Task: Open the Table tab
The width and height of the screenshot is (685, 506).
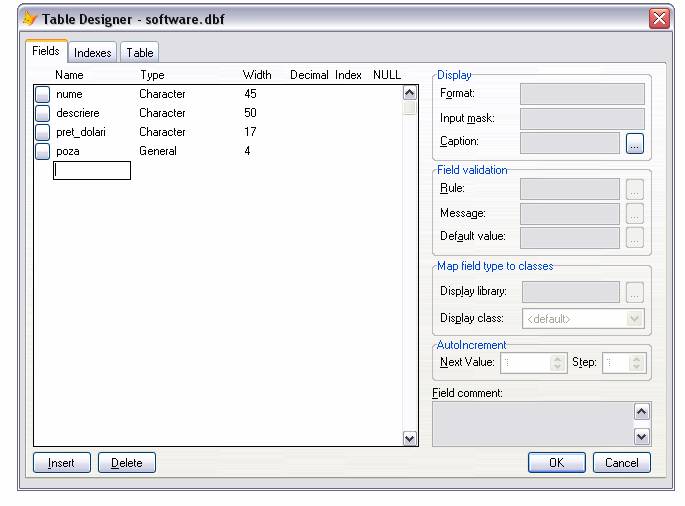Action: [x=140, y=53]
